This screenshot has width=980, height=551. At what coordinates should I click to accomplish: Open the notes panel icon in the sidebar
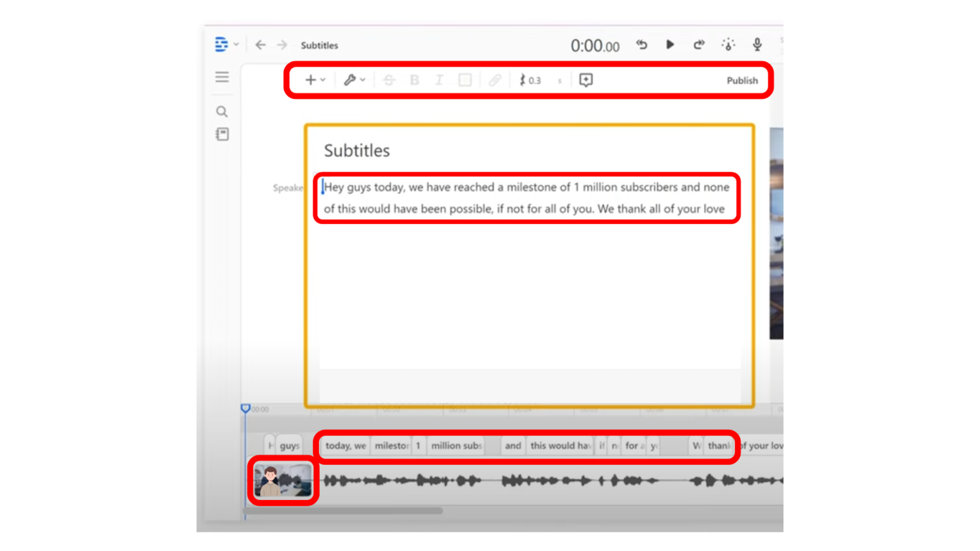click(221, 135)
